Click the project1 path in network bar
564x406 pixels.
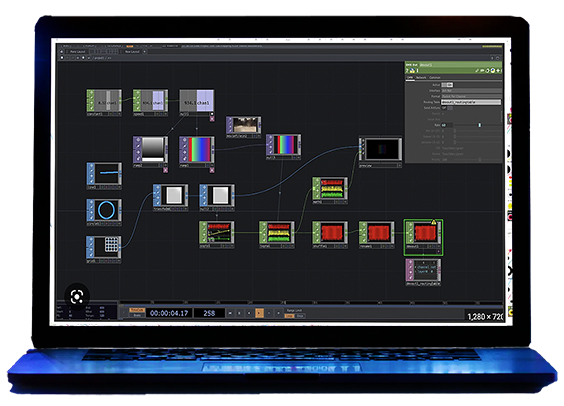click(x=100, y=58)
